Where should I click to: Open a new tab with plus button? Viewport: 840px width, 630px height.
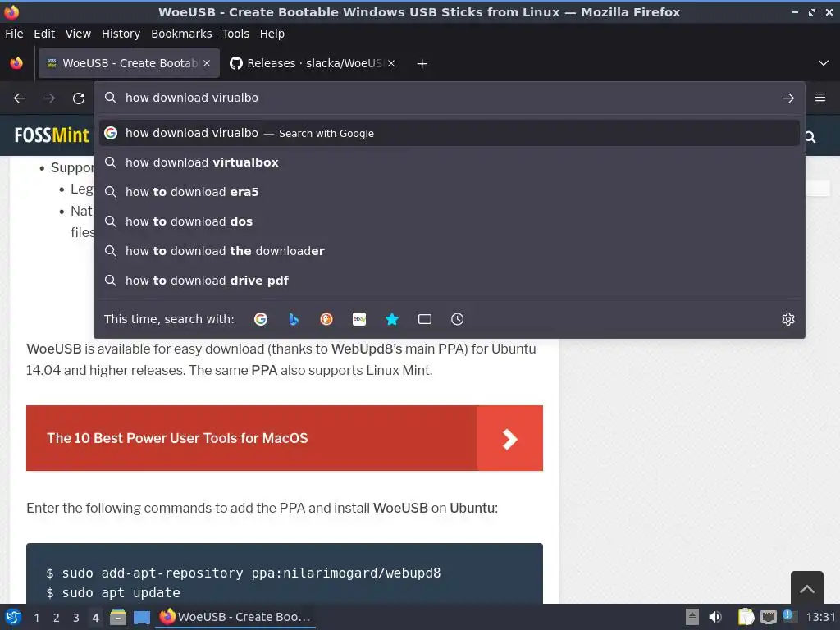tap(422, 64)
